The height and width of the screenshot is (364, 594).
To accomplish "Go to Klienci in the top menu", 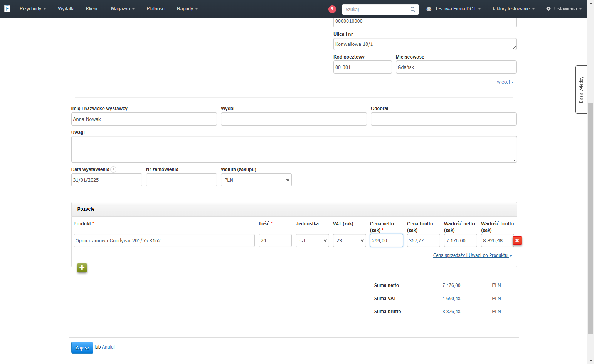I will (93, 9).
